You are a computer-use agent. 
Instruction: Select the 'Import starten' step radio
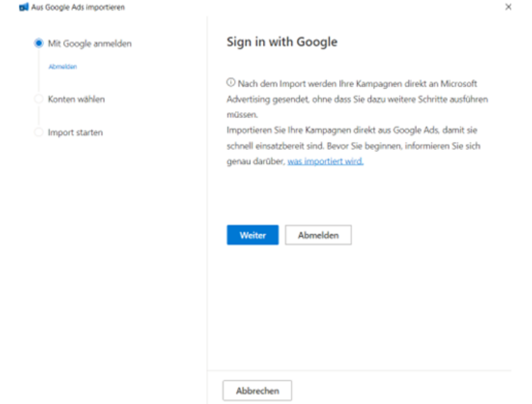39,132
